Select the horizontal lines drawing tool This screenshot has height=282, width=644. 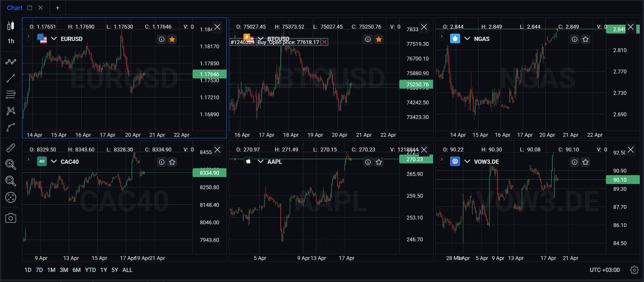point(11,95)
